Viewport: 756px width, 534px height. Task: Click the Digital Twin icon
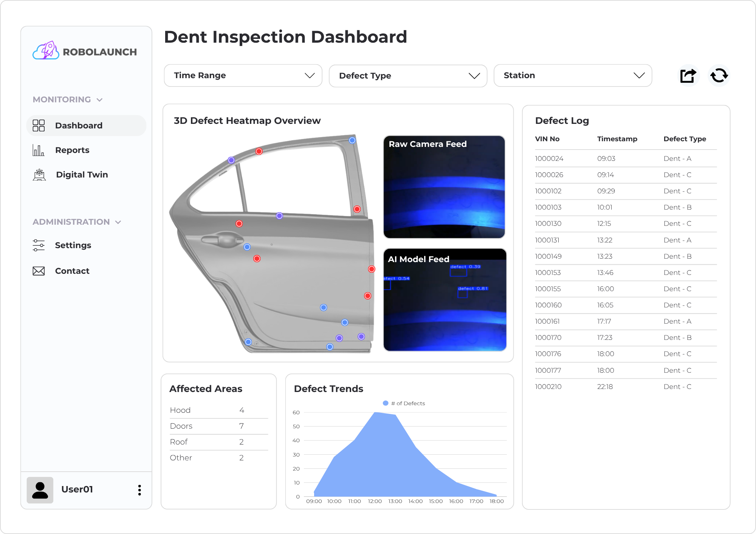pos(39,174)
